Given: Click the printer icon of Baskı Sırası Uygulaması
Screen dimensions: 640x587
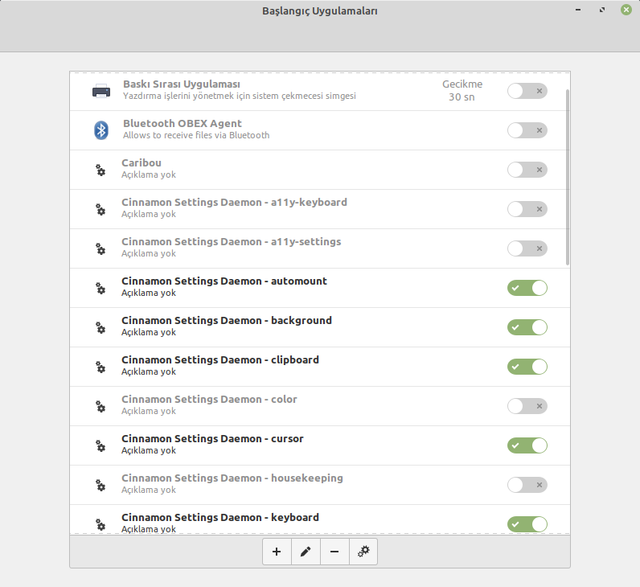Looking at the screenshot, I should click(101, 91).
